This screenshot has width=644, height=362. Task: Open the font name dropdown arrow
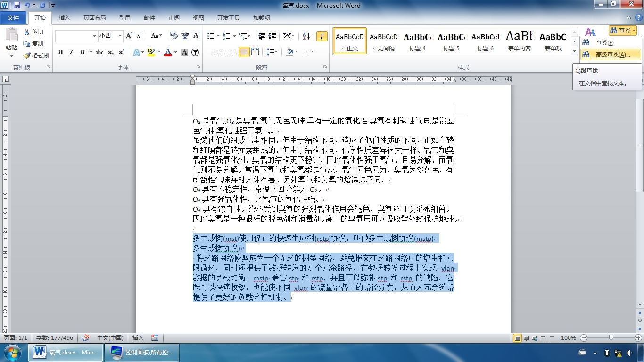(x=93, y=36)
